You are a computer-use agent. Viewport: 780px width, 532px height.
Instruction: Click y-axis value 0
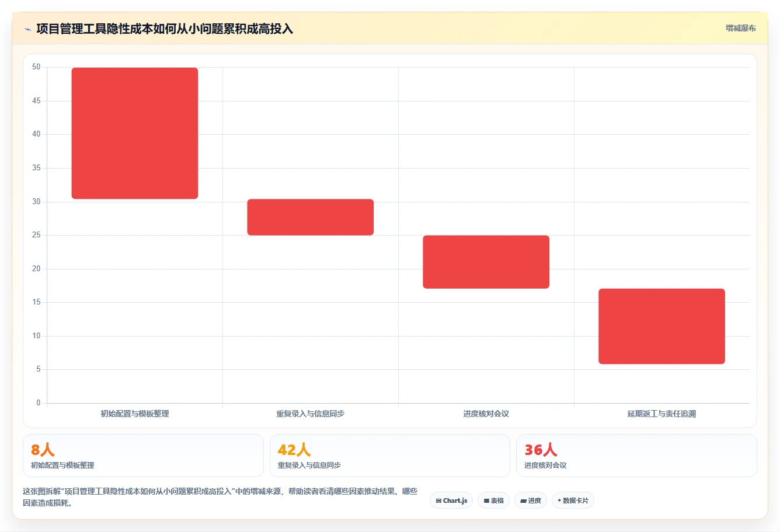39,402
